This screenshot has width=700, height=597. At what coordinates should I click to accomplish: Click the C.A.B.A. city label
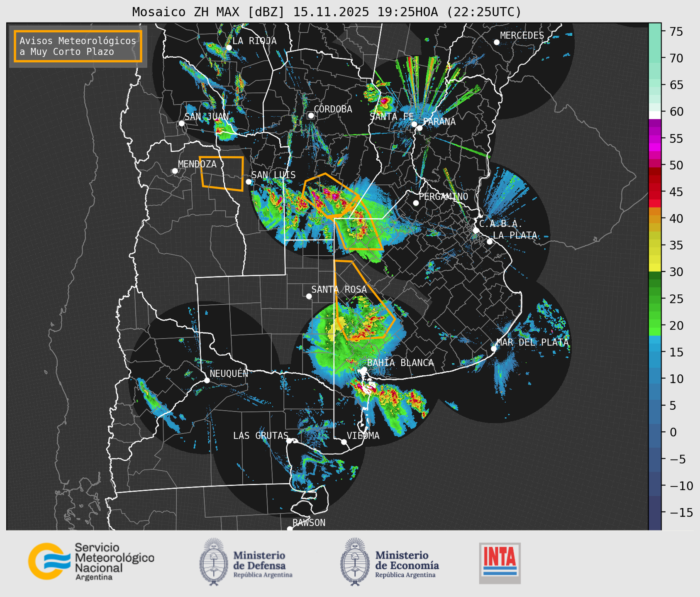coord(501,224)
